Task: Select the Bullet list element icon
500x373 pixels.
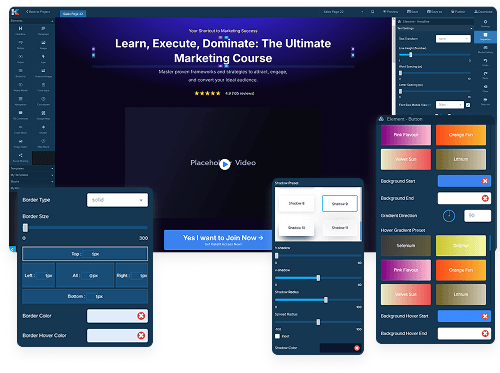Action: [x=20, y=71]
